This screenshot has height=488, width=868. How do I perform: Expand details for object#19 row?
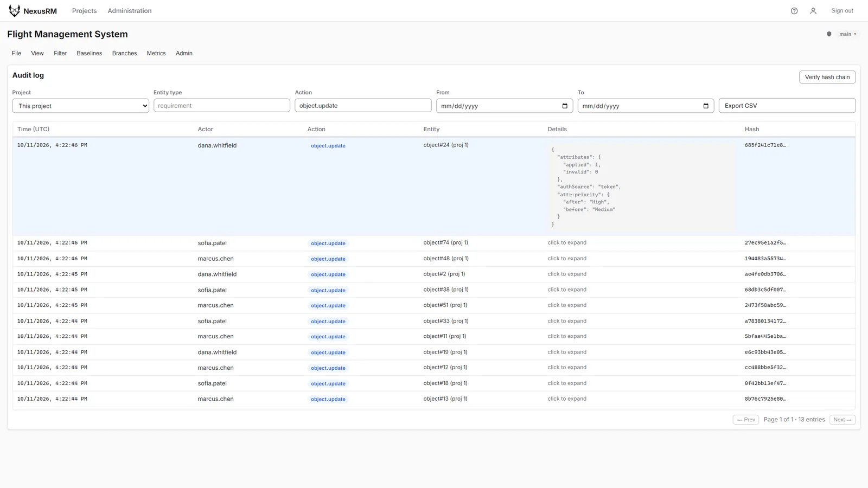(x=567, y=352)
